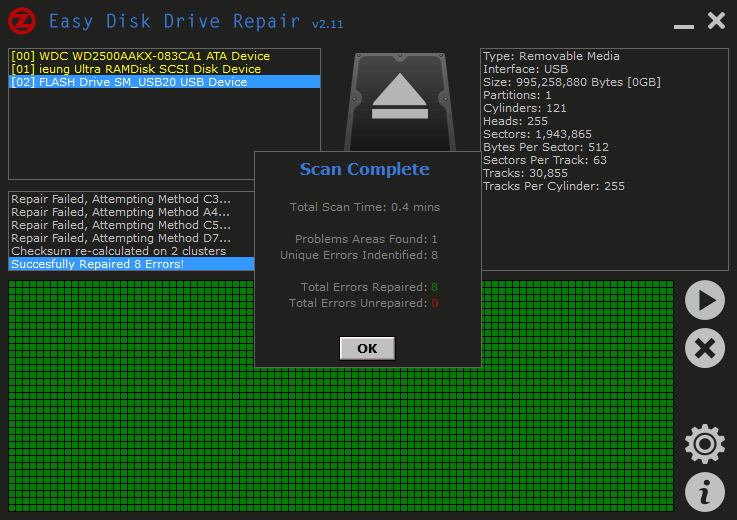This screenshot has width=737, height=520.
Task: Click the v2.11 version label
Action: coord(328,24)
